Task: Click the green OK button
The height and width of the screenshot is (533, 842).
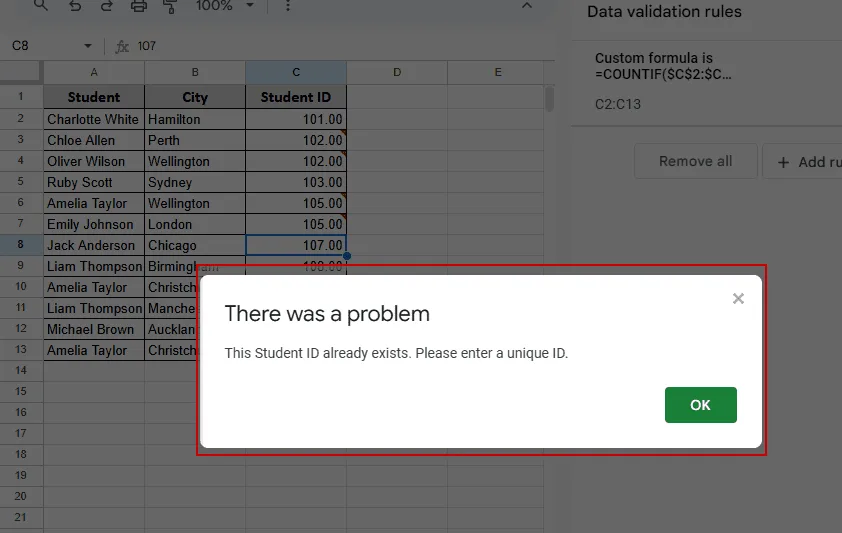Action: (701, 405)
